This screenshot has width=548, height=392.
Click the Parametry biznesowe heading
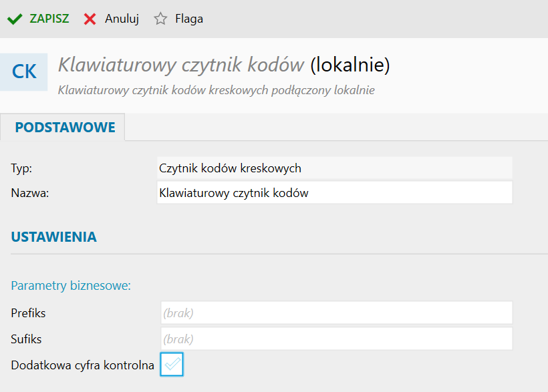tap(71, 286)
